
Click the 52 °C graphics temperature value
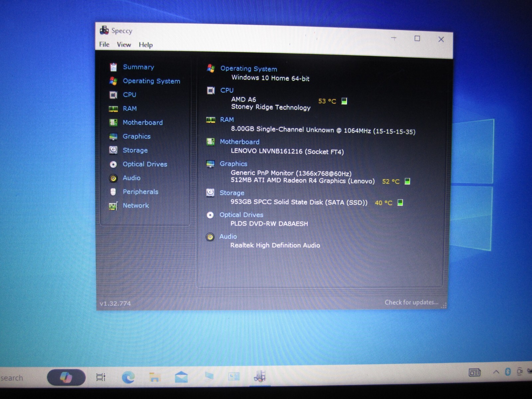click(391, 181)
